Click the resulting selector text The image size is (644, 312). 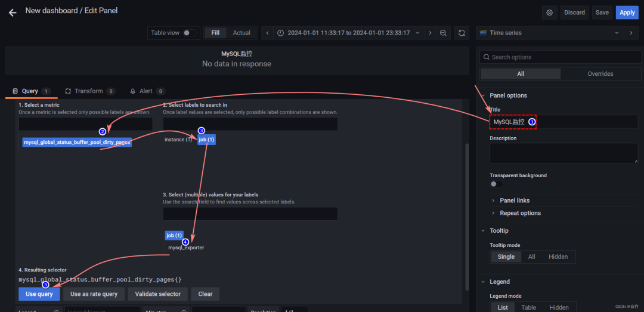pyautogui.click(x=100, y=280)
